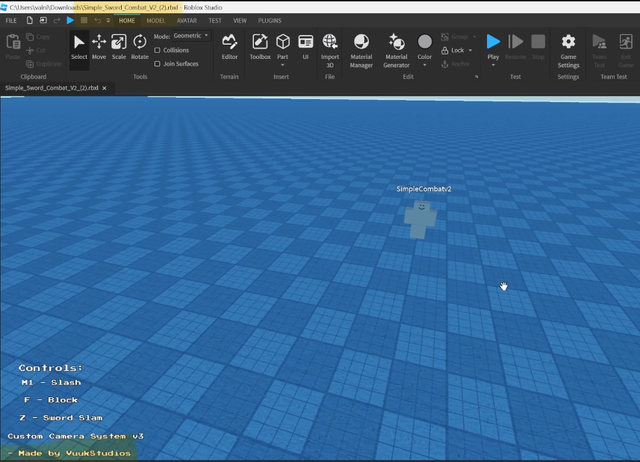The height and width of the screenshot is (462, 640).
Task: Click the 'M1 - Slash' controls text
Action: point(51,382)
